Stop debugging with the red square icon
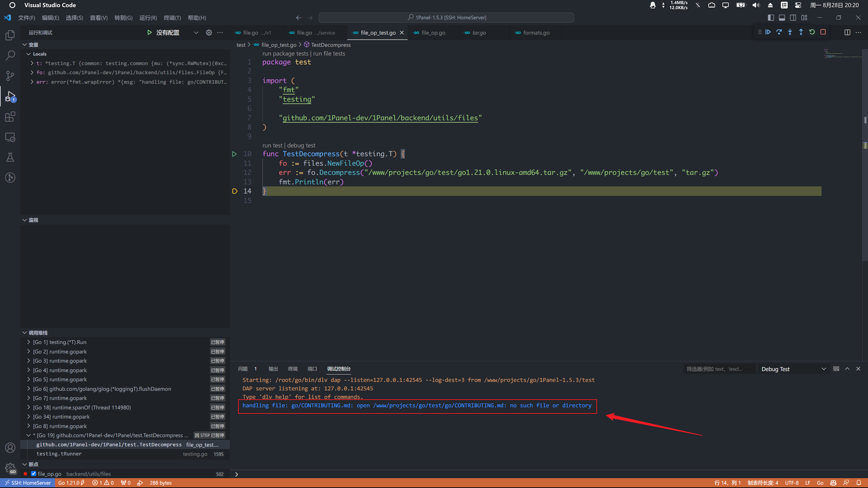 (x=823, y=32)
